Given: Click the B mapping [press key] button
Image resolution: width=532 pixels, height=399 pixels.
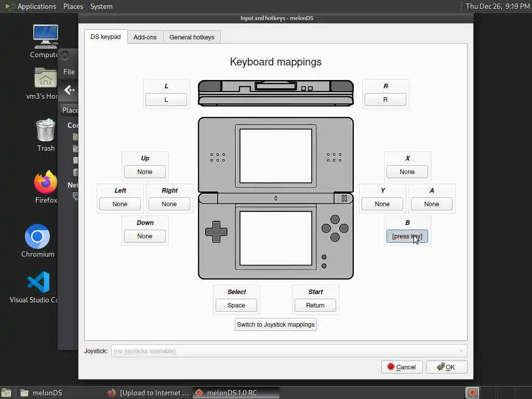Looking at the screenshot, I should tap(407, 236).
